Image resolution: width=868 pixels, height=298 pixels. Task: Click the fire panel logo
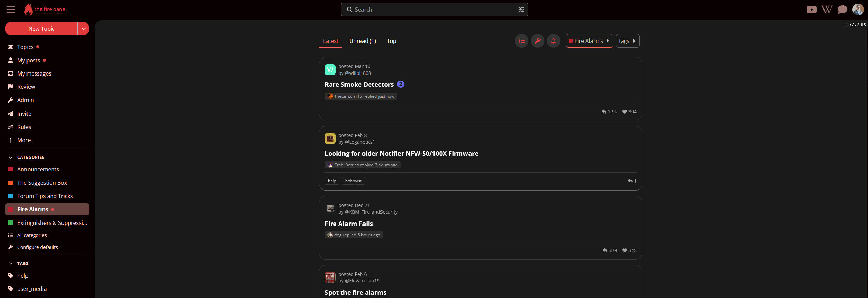pos(46,10)
